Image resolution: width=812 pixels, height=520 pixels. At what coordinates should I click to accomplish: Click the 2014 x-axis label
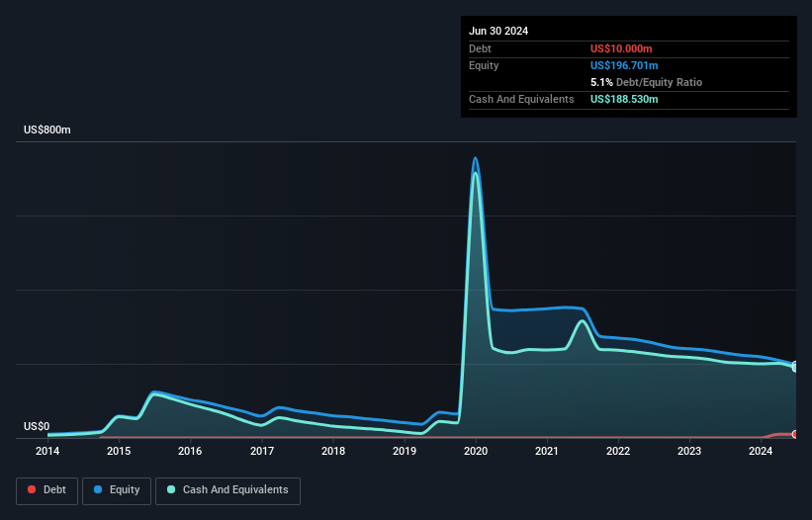[47, 451]
